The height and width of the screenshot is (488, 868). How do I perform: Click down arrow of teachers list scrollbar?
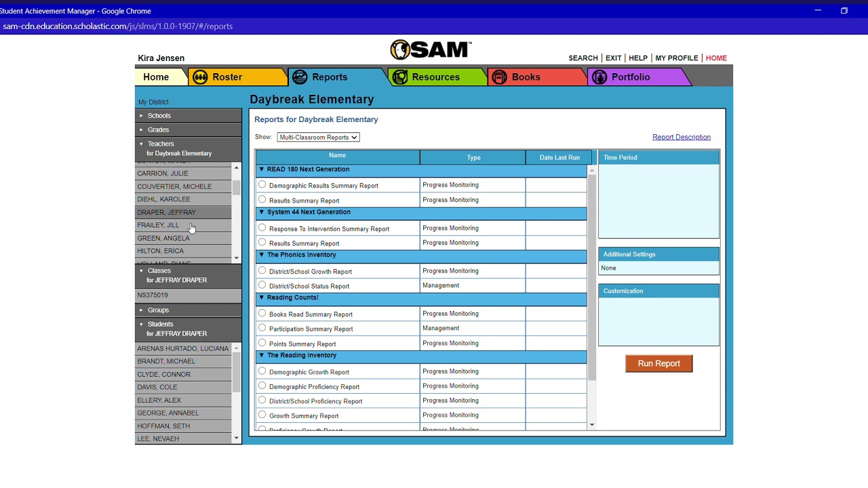tap(236, 258)
